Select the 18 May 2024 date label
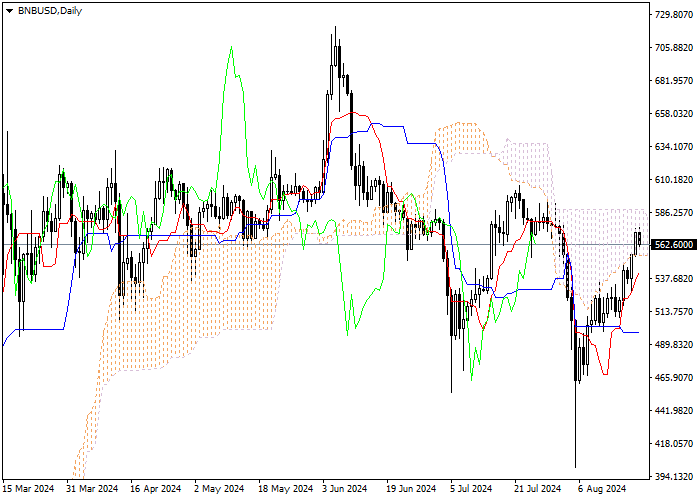The width and height of the screenshot is (700, 500). (286, 489)
